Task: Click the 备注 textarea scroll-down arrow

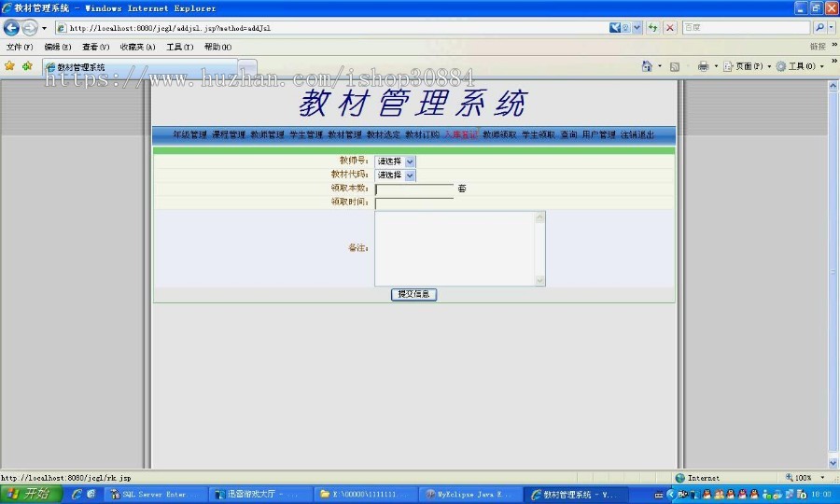Action: point(540,281)
